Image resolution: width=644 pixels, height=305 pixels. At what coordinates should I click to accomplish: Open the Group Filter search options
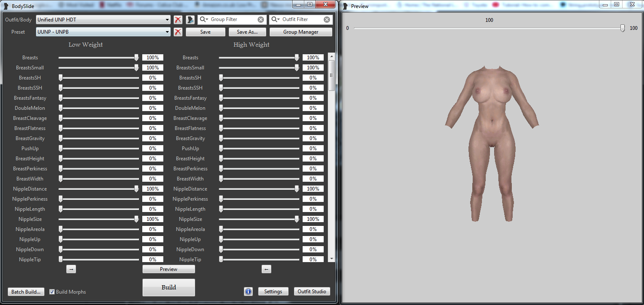(205, 20)
